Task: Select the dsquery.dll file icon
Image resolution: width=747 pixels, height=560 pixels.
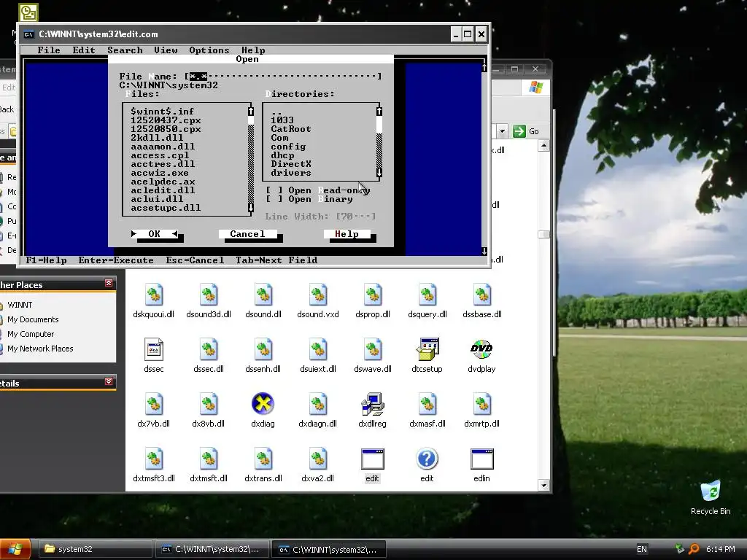Action: tap(427, 295)
